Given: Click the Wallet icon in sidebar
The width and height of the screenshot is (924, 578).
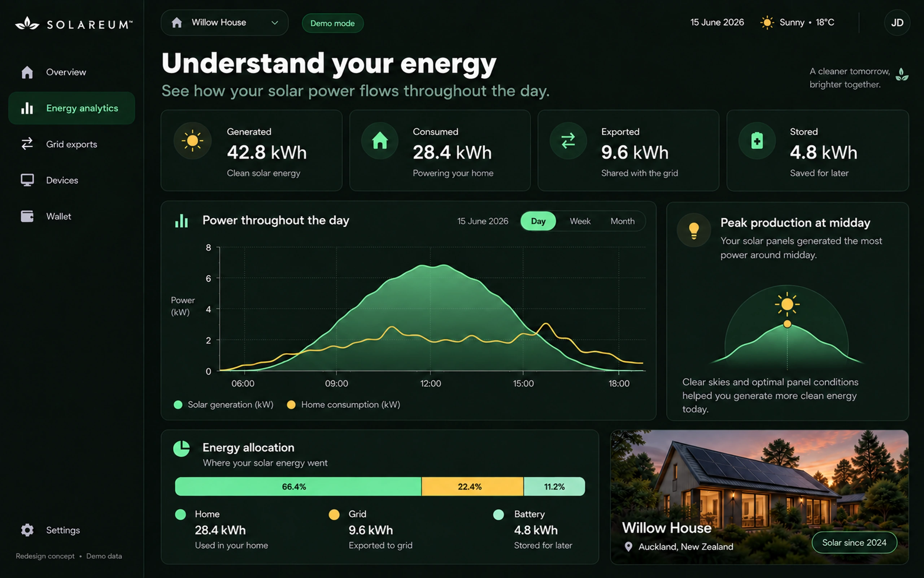Looking at the screenshot, I should click(27, 216).
